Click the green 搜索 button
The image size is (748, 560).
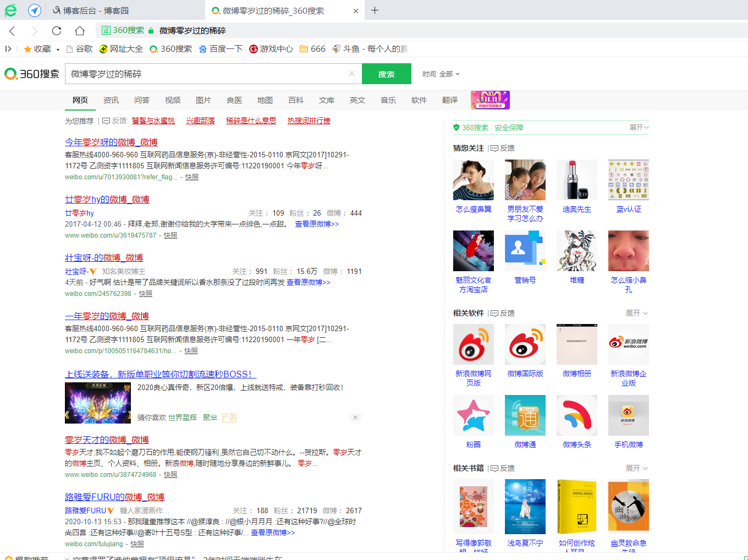tap(387, 74)
